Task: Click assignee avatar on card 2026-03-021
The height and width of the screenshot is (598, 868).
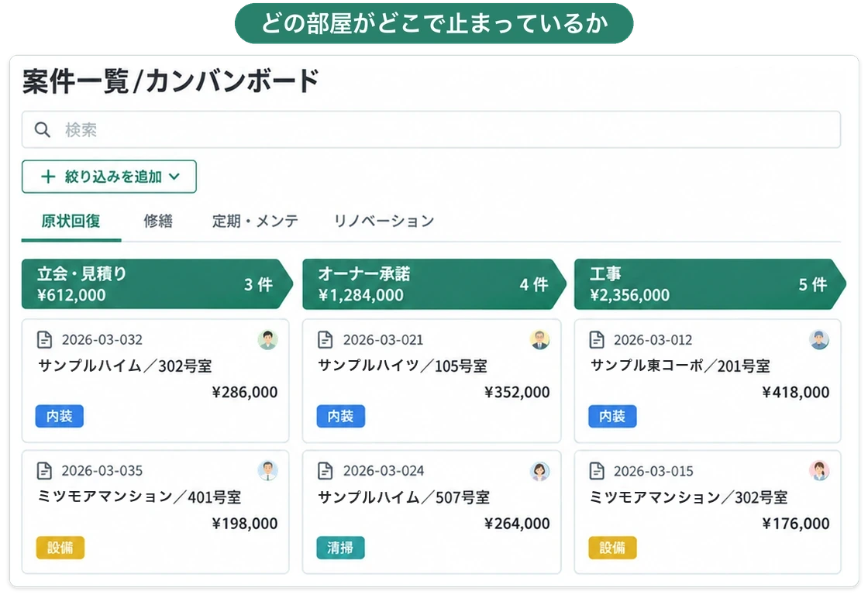Action: pyautogui.click(x=539, y=339)
